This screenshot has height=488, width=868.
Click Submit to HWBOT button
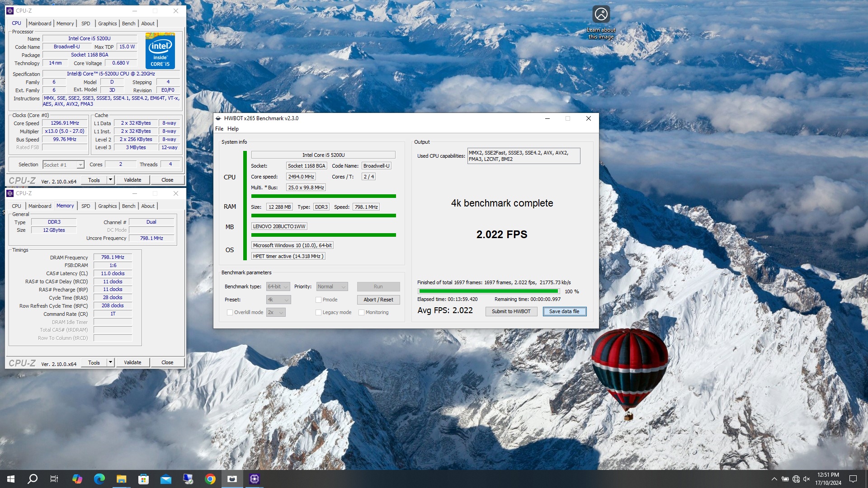(x=511, y=311)
